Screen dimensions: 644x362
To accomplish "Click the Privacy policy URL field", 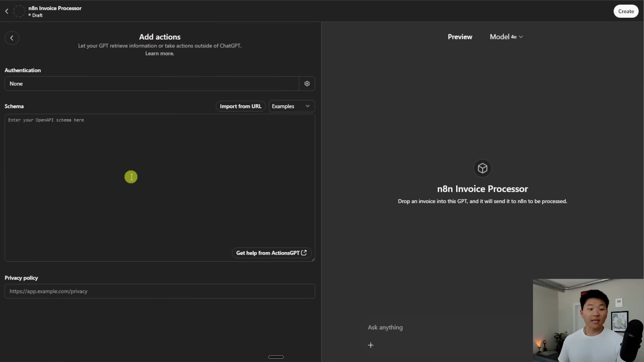I will coord(160,291).
